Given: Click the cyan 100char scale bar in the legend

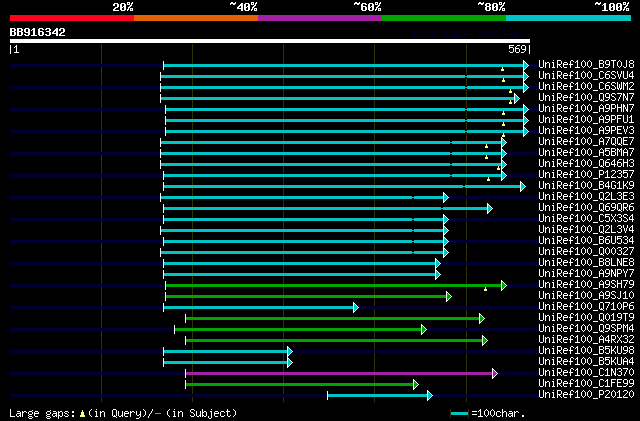Looking at the screenshot, I should pyautogui.click(x=460, y=414).
